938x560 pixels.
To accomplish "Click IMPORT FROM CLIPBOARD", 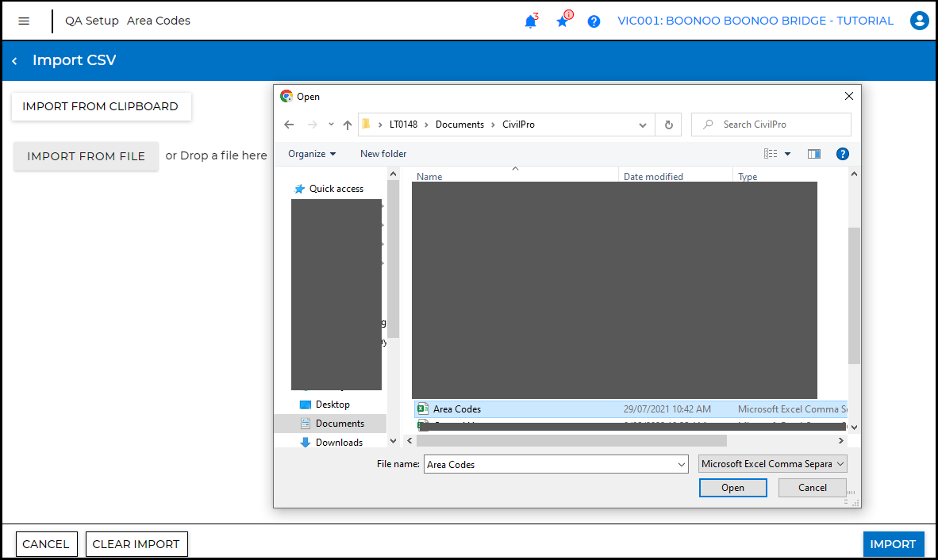I will [x=101, y=106].
